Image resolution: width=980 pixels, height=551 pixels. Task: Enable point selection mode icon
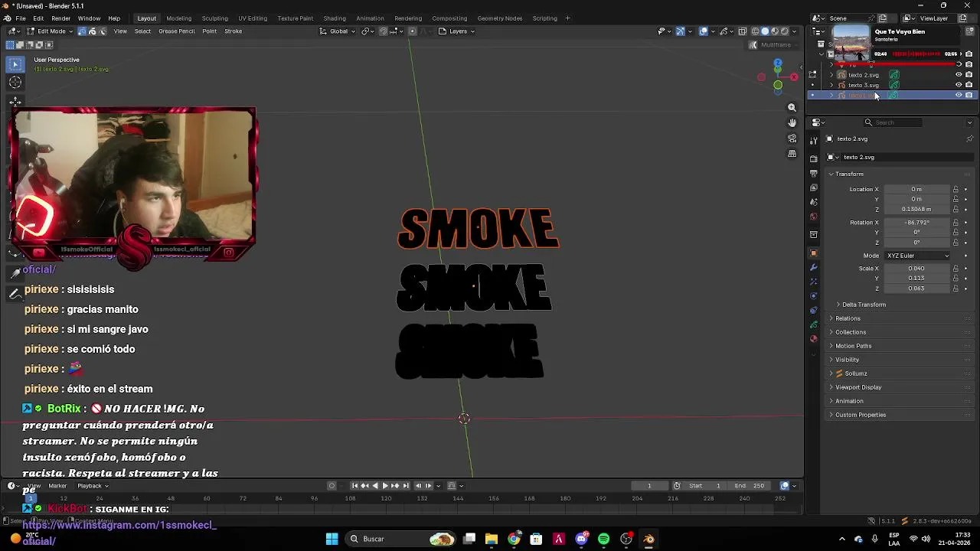coord(82,31)
